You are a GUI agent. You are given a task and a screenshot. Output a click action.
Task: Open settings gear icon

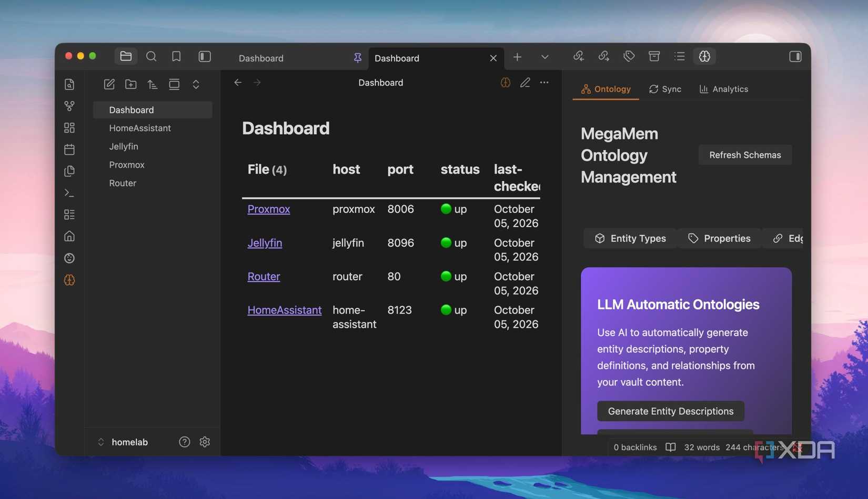[205, 442]
